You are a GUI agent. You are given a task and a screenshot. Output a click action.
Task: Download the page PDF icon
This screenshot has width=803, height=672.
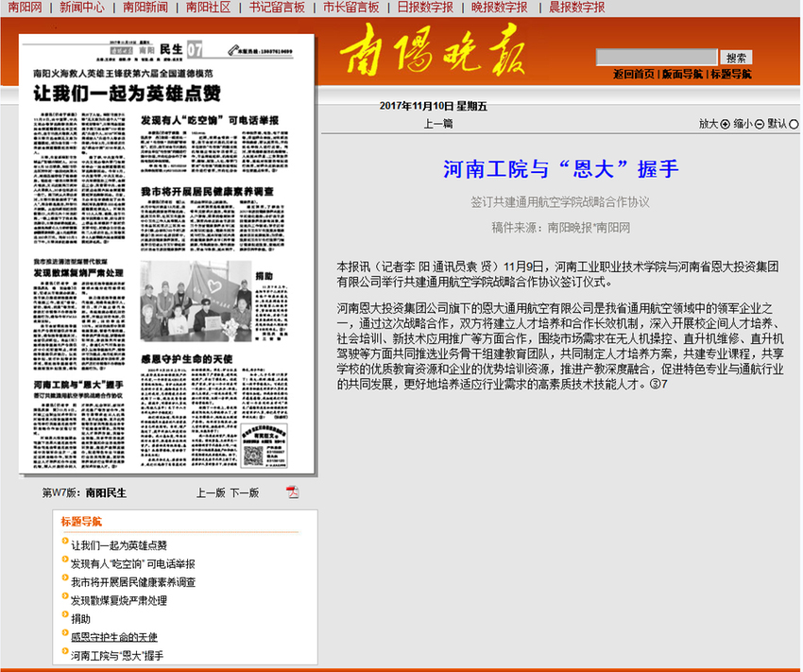[293, 492]
